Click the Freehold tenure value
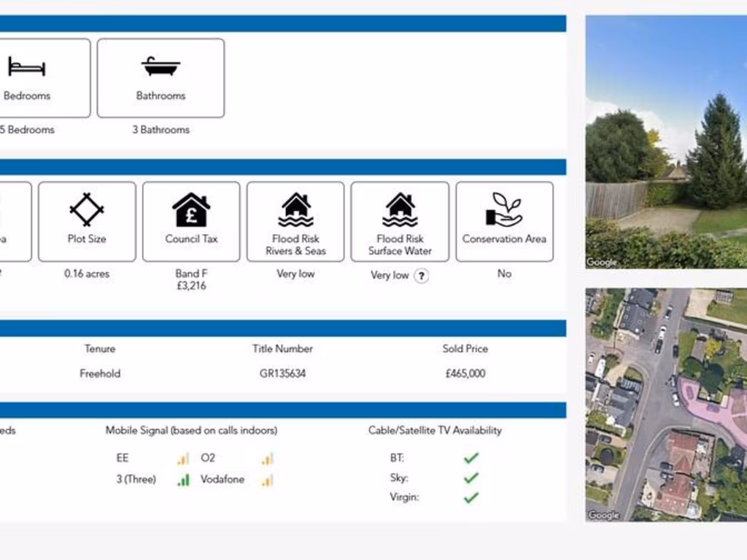Screen dimensions: 747x560 click(x=100, y=373)
